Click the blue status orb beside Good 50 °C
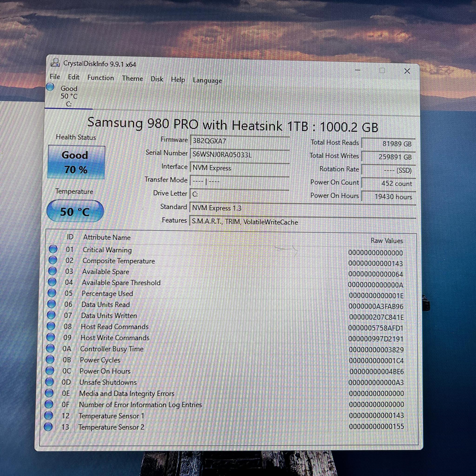This screenshot has height=476, width=476. coord(50,87)
